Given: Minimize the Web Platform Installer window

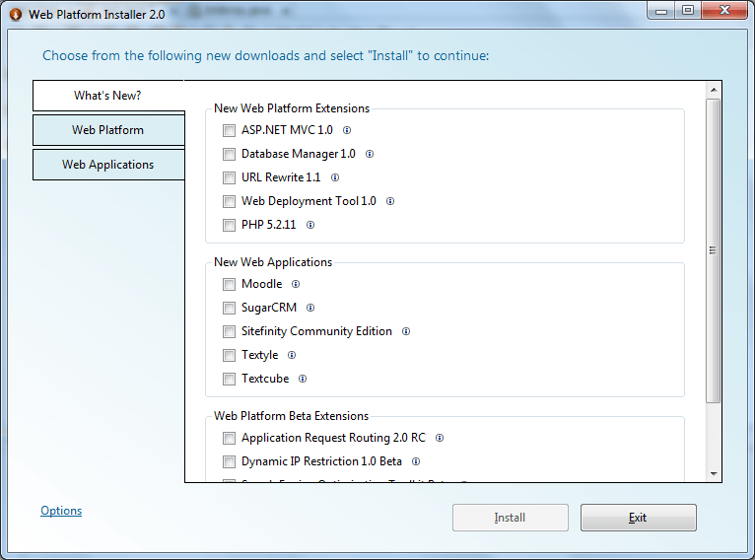Looking at the screenshot, I should (x=661, y=10).
